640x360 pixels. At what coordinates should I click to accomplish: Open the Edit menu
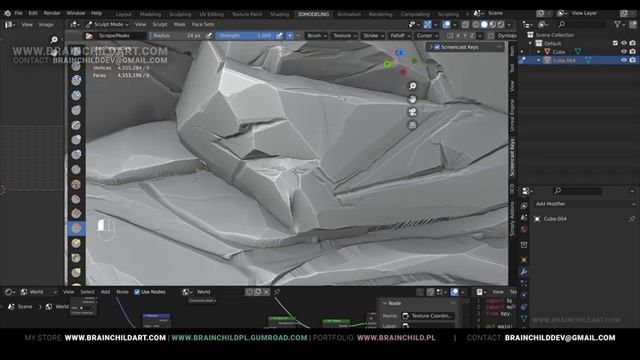(33, 13)
